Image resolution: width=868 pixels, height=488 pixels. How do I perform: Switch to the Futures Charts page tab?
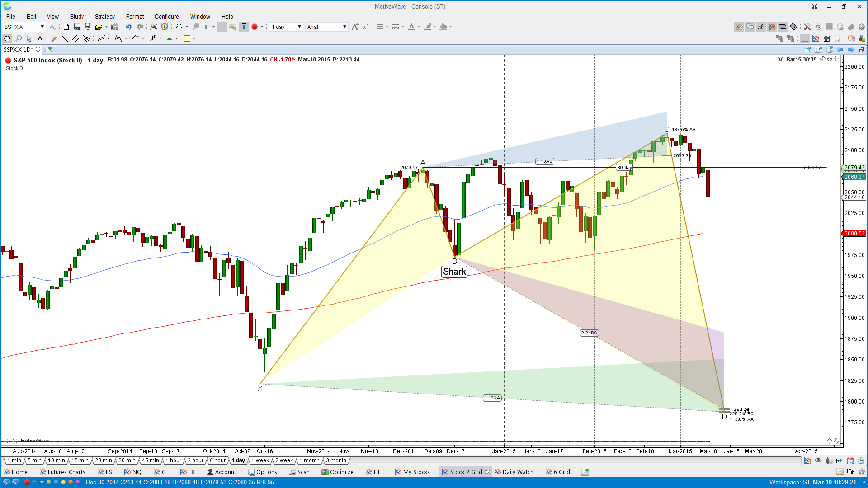click(62, 472)
